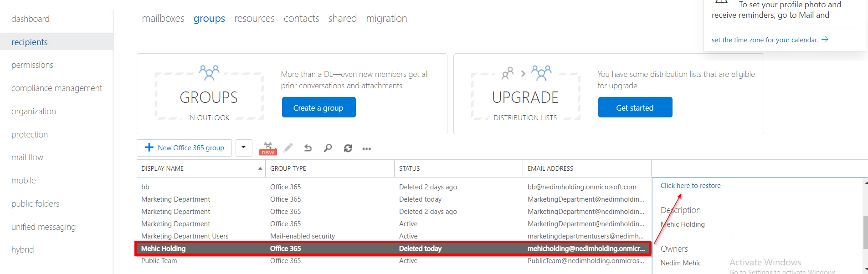Select the Public Team group row

pos(159,261)
